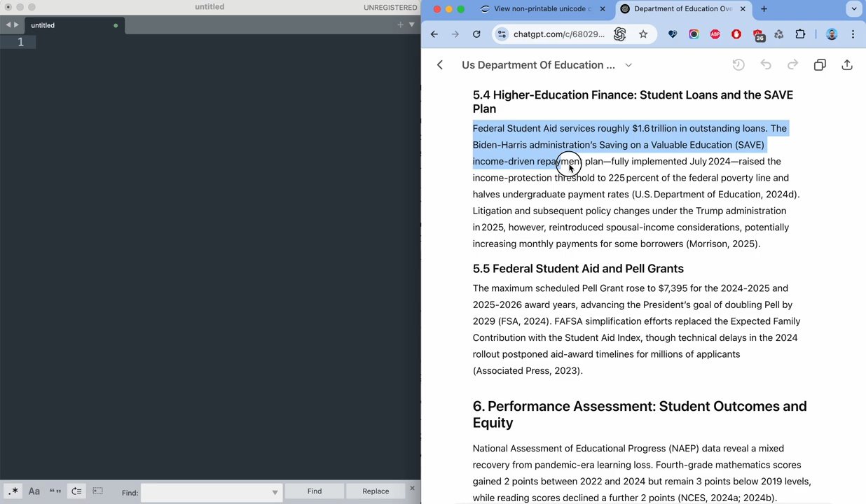Bookmark page with star icon

pyautogui.click(x=643, y=34)
